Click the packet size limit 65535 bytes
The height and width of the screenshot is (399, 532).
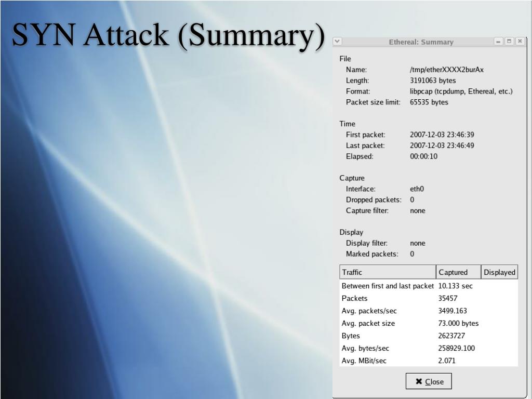[x=429, y=102]
